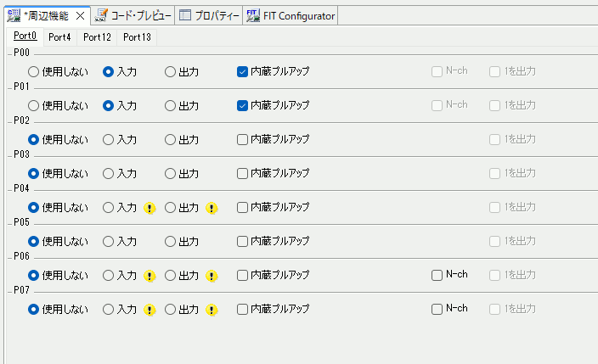
Task: Select 入力 radio for P02
Action: (x=108, y=140)
